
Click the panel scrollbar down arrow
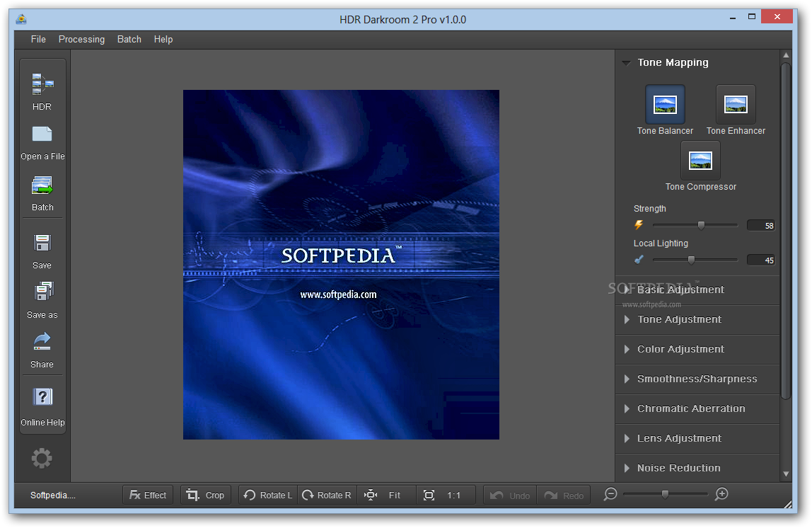pos(786,474)
